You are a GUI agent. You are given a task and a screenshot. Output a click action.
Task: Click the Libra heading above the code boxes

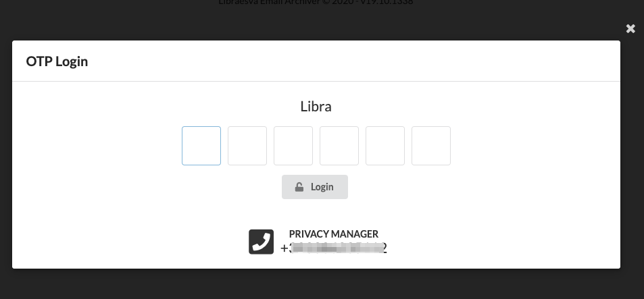click(x=316, y=107)
